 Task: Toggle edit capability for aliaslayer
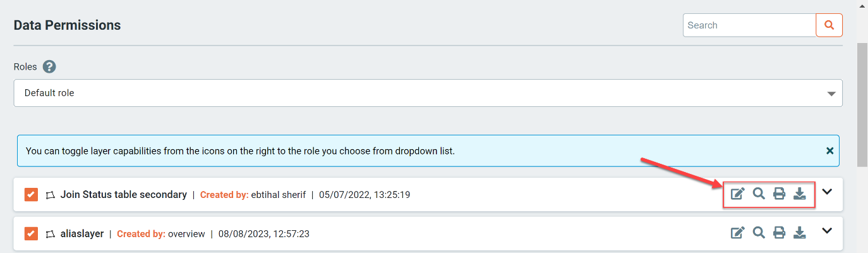pos(737,233)
